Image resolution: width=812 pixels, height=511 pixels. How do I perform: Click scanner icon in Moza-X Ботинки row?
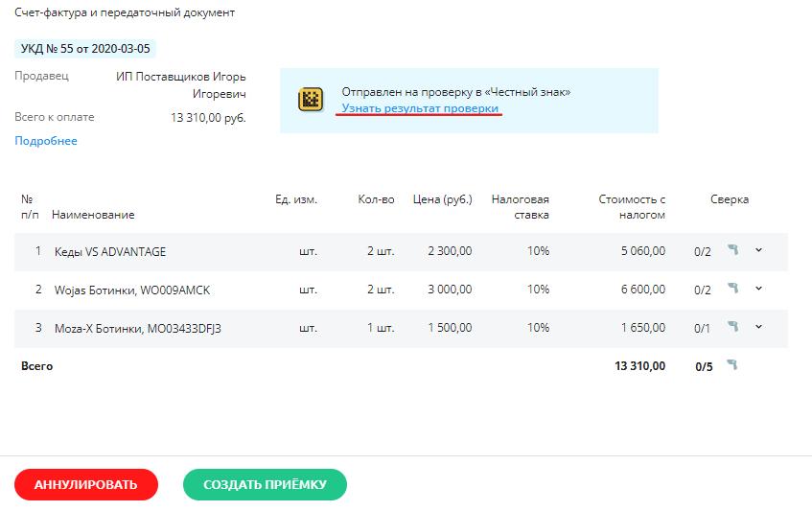[732, 327]
